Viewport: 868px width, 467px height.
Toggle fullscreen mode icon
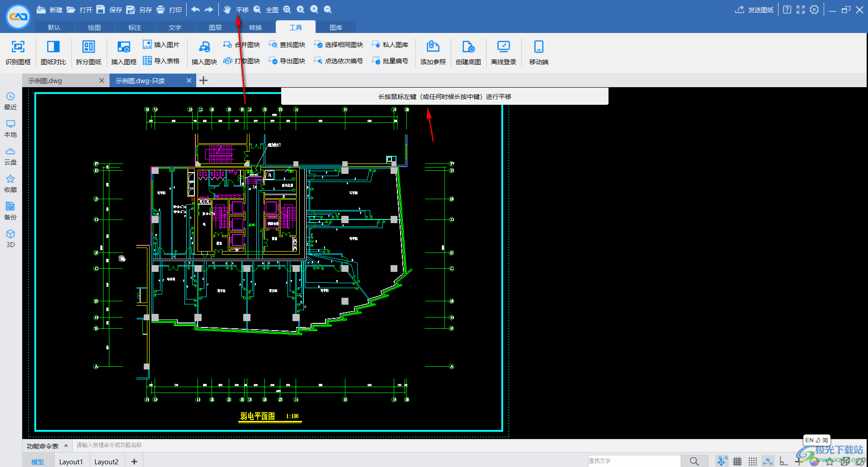point(801,9)
